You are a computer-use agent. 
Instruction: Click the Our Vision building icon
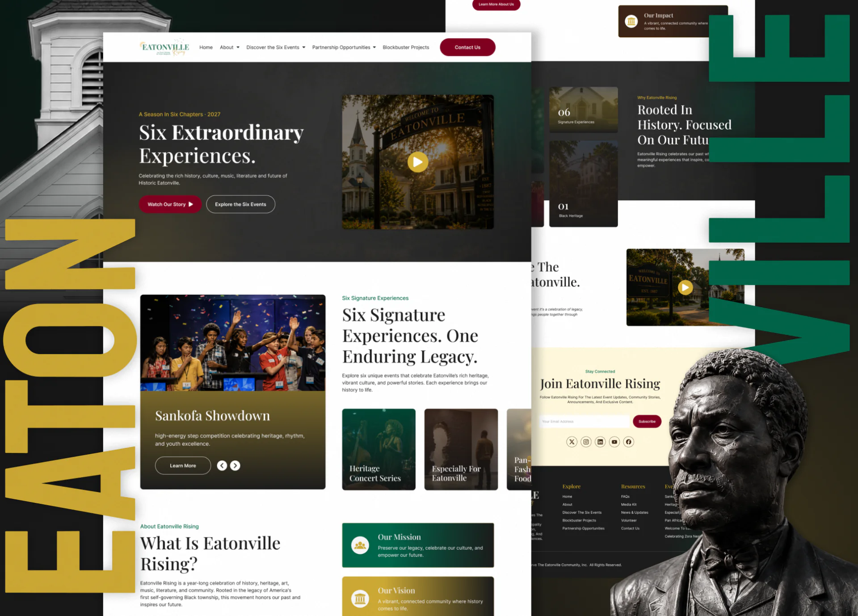(360, 599)
